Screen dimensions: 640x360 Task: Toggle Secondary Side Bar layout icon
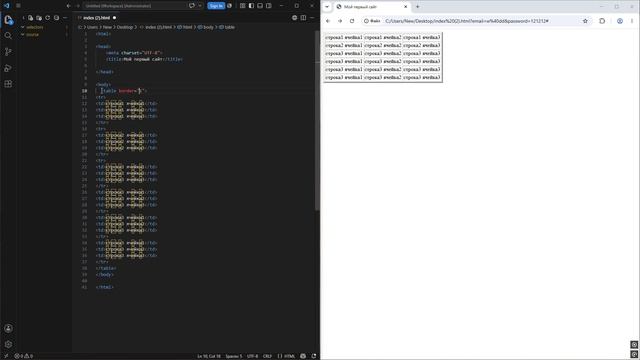point(269,6)
